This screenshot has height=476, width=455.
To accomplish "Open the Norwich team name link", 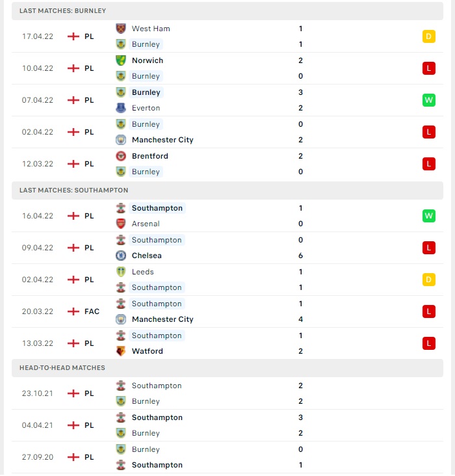I will click(x=148, y=60).
